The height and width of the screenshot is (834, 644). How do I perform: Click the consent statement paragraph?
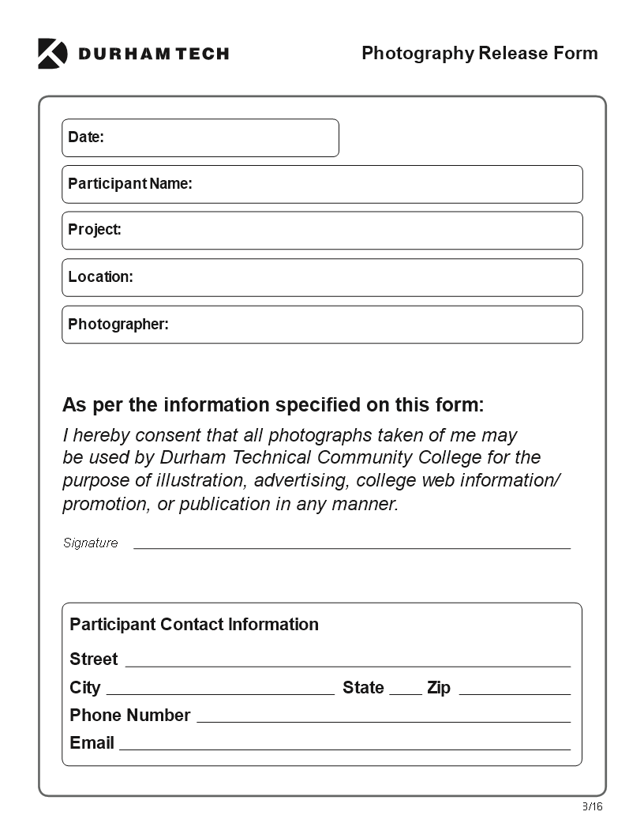pyautogui.click(x=312, y=470)
